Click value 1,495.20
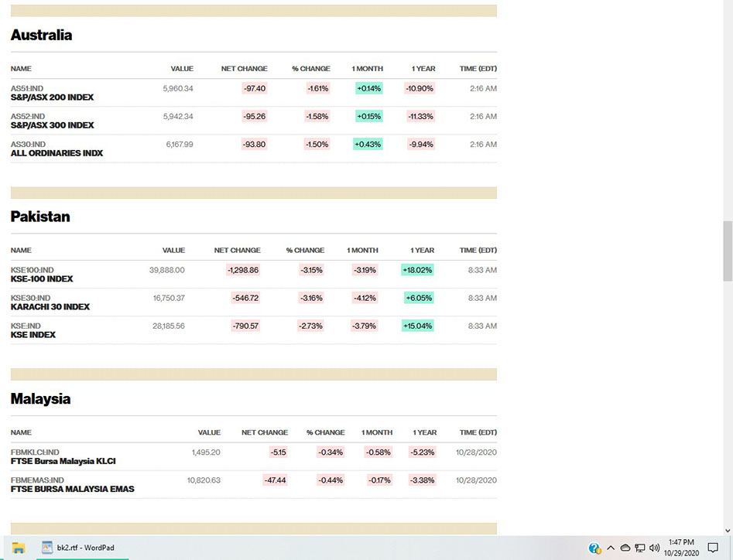This screenshot has height=560, width=733. coord(206,452)
